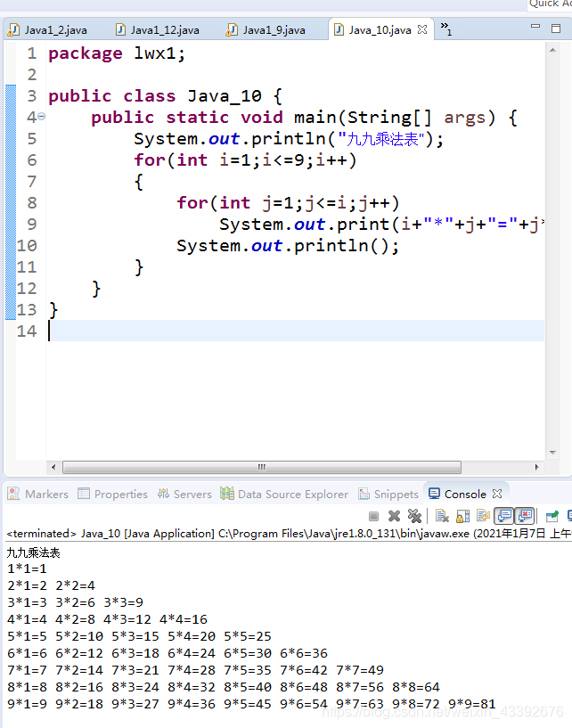Remove the launch with the single X icon

pos(394,516)
